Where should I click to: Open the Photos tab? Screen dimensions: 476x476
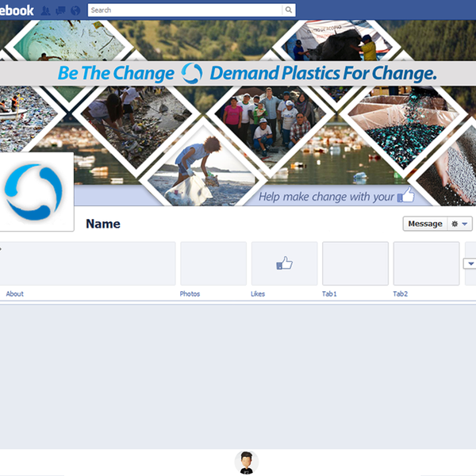[190, 294]
